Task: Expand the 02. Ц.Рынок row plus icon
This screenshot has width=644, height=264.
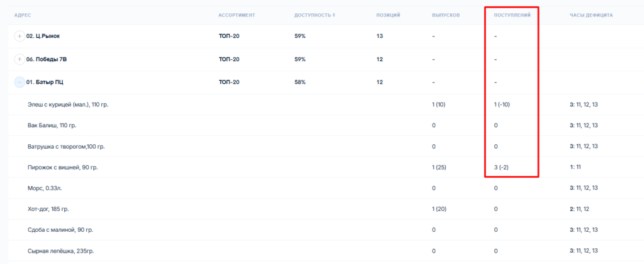Action: pos(19,36)
